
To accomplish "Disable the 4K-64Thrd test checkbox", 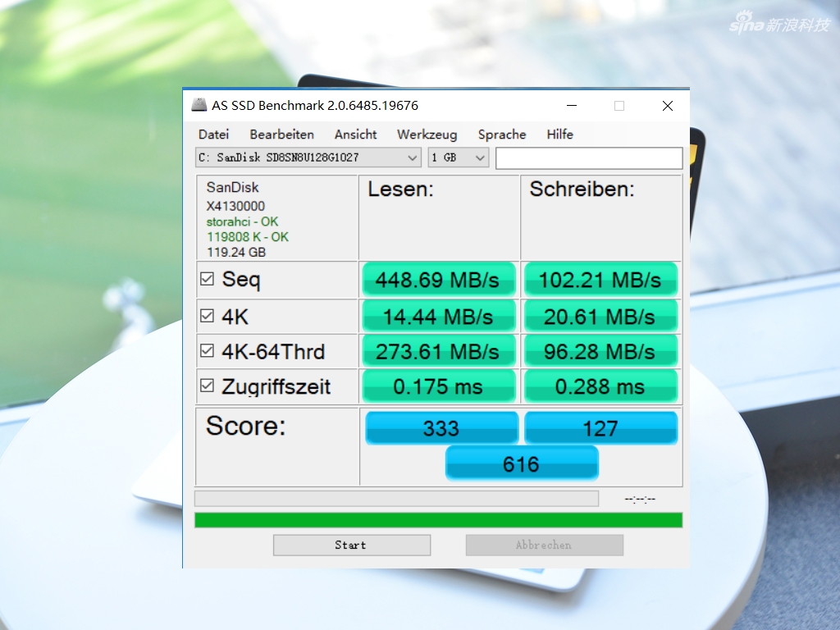I will [x=208, y=351].
